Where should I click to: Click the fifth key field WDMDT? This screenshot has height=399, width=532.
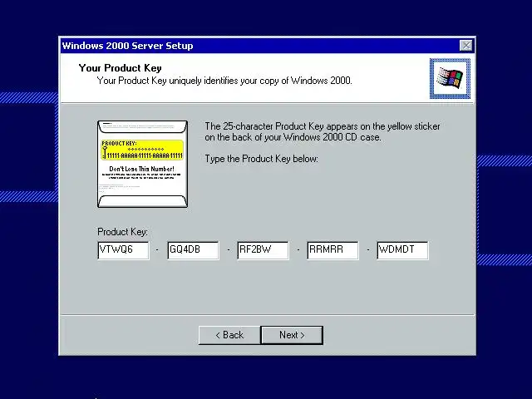coord(402,250)
